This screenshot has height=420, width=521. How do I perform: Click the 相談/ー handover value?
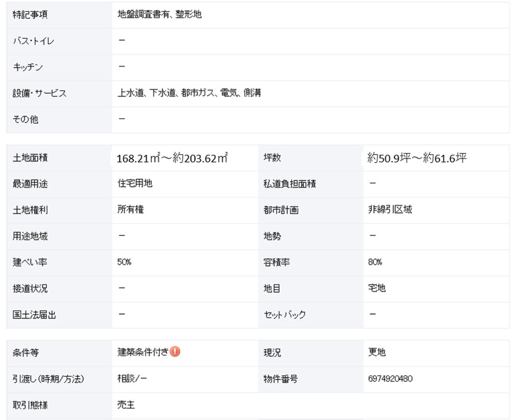[x=132, y=378]
